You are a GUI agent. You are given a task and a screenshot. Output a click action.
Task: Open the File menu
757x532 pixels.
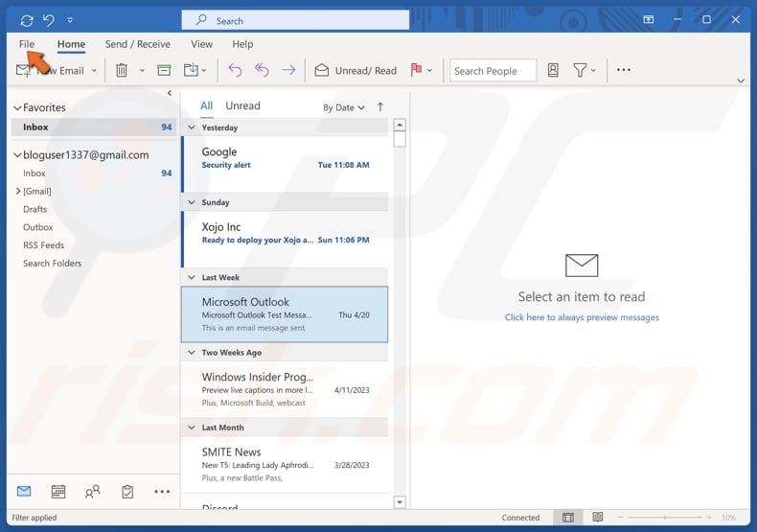pyautogui.click(x=27, y=44)
